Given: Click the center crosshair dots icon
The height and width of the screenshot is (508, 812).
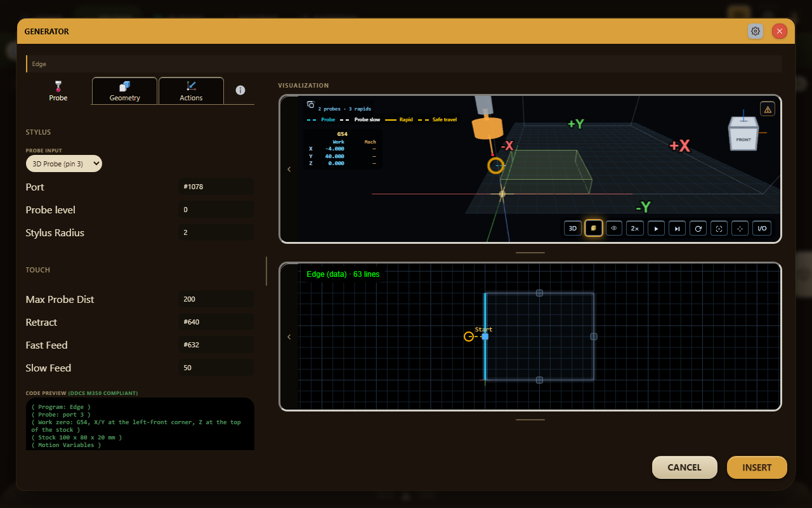Looking at the screenshot, I should tap(740, 229).
